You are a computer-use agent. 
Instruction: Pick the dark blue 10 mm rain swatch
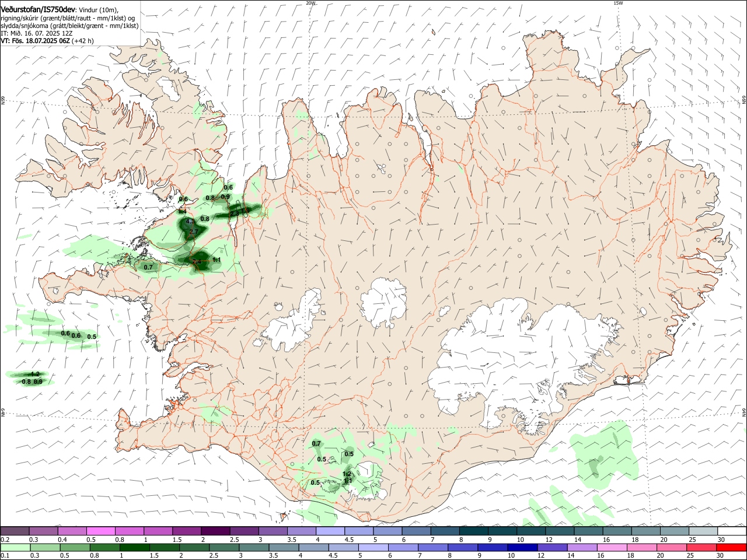coord(522,547)
